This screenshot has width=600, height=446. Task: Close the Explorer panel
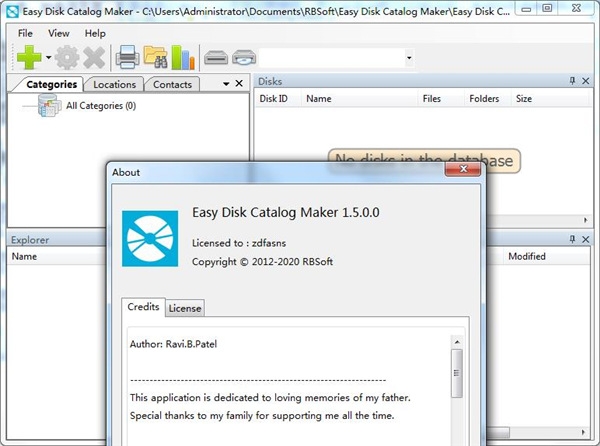(585, 239)
